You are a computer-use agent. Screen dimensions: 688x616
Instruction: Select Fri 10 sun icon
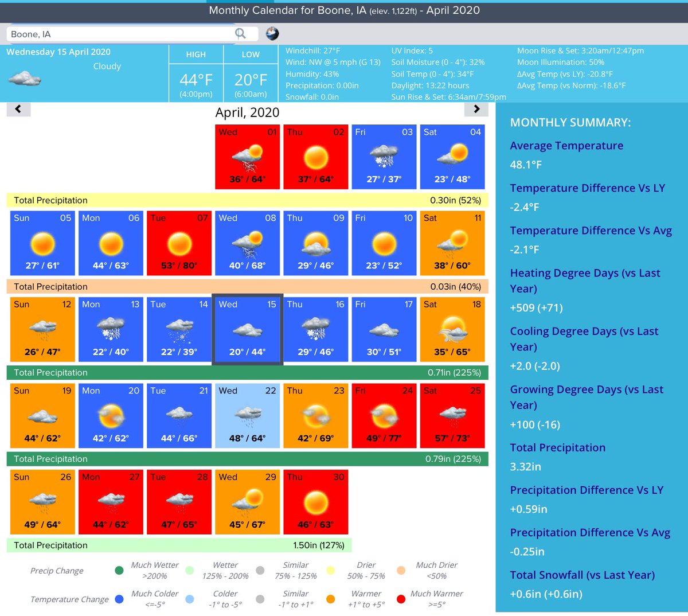[x=384, y=244]
